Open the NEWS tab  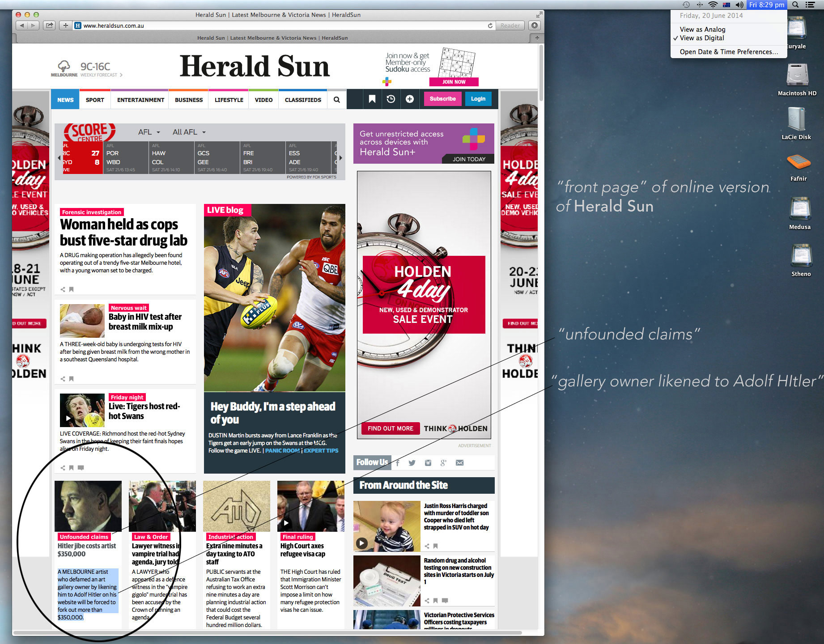pos(65,100)
